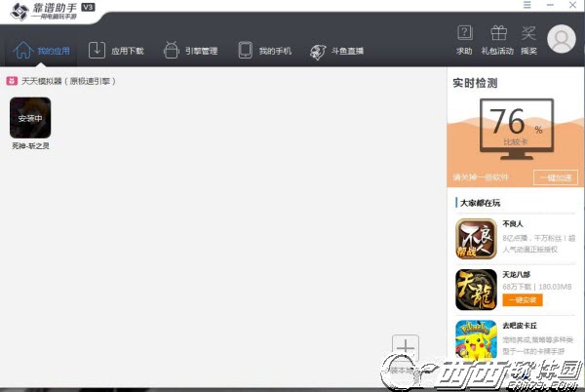Click the 死神-斩之灵 app name label
Viewport: 585px width, 392px height.
tap(30, 146)
